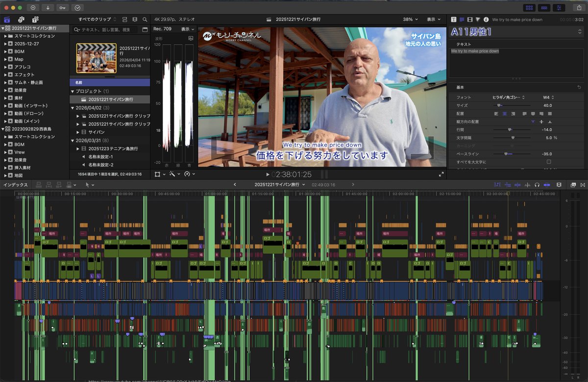Image resolution: width=588 pixels, height=382 pixels.
Task: Open filter window icon beside search field
Action: (x=145, y=29)
